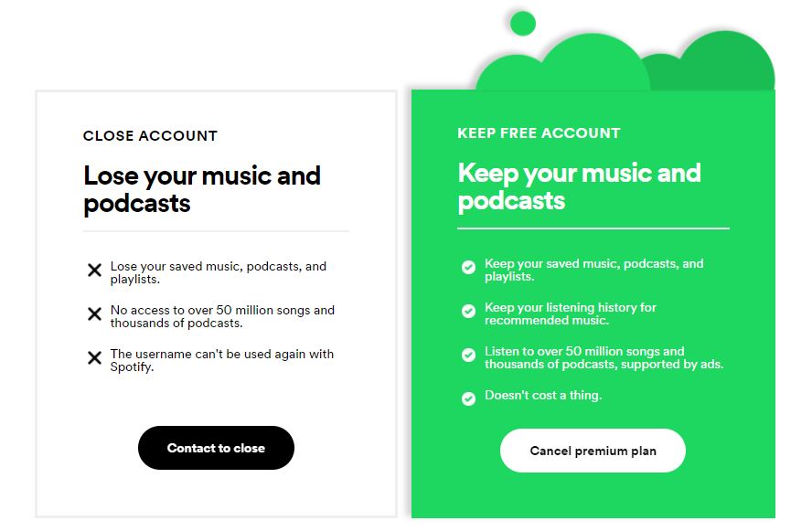The image size is (812, 531).
Task: Click the "KEEP FREE ACCOUNT" label
Action: coord(539,133)
